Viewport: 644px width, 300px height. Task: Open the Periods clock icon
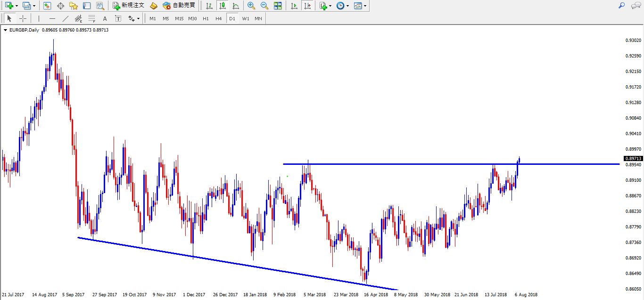pyautogui.click(x=340, y=6)
